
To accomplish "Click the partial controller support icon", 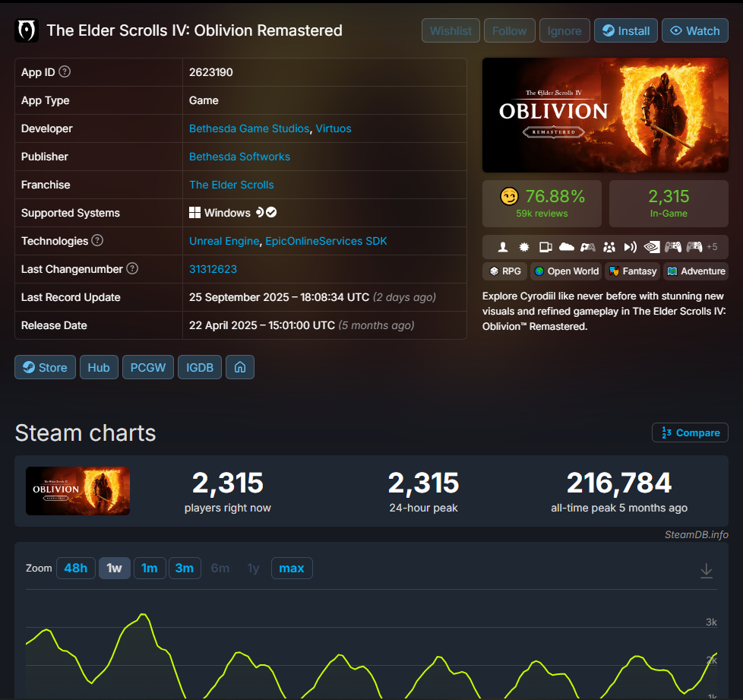I will [x=588, y=247].
